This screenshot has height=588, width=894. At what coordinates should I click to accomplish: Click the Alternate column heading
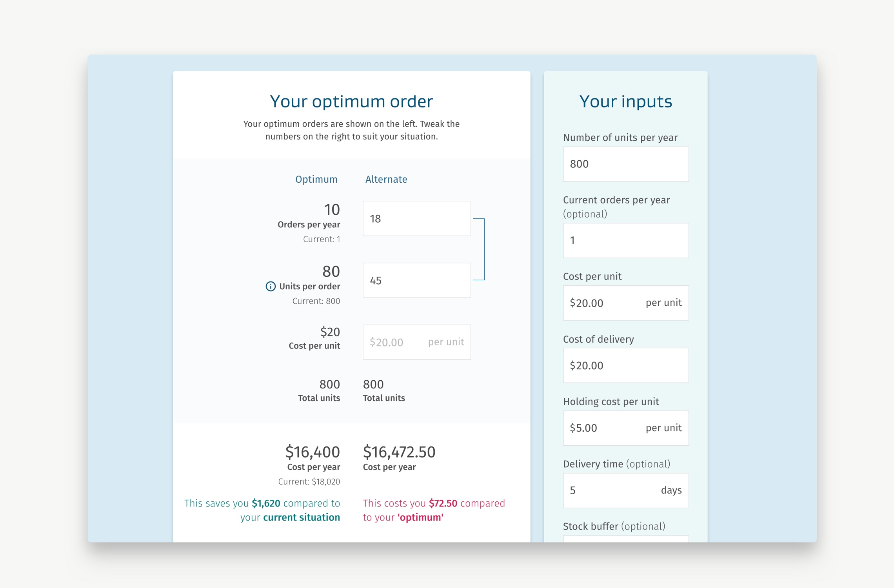tap(386, 179)
